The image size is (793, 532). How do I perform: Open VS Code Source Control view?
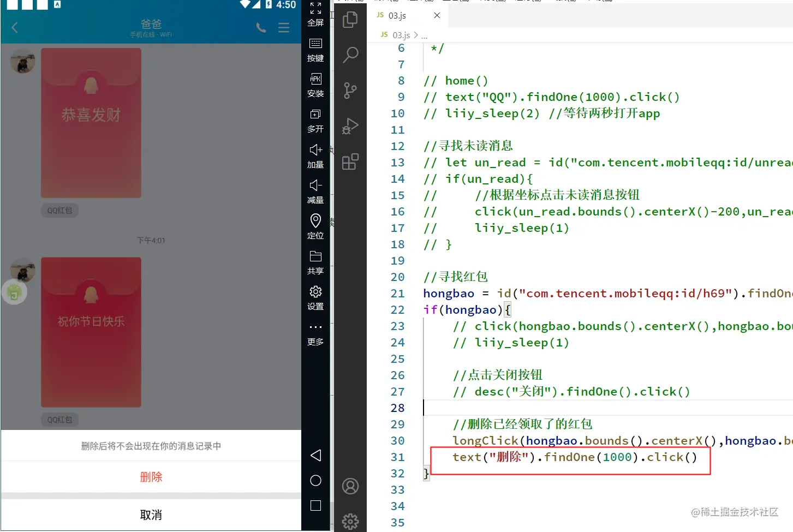tap(350, 90)
